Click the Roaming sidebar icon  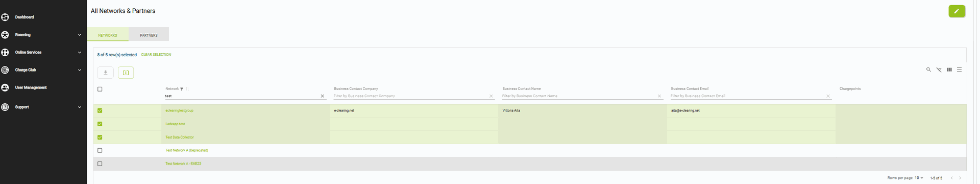pyautogui.click(x=5, y=35)
